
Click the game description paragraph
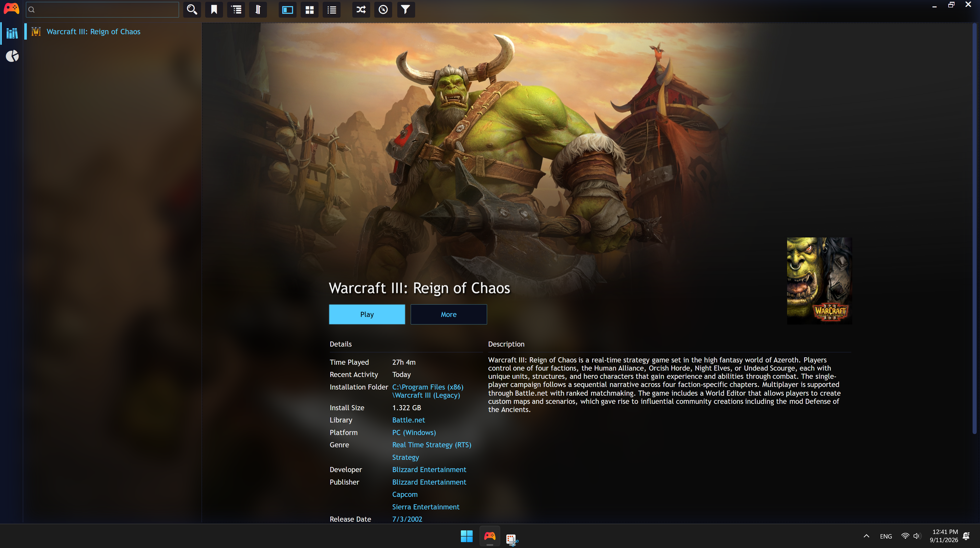[664, 385]
